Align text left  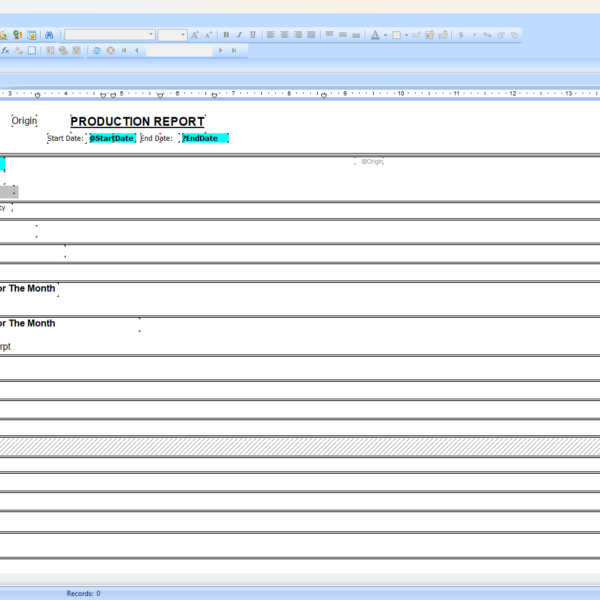pos(271,35)
